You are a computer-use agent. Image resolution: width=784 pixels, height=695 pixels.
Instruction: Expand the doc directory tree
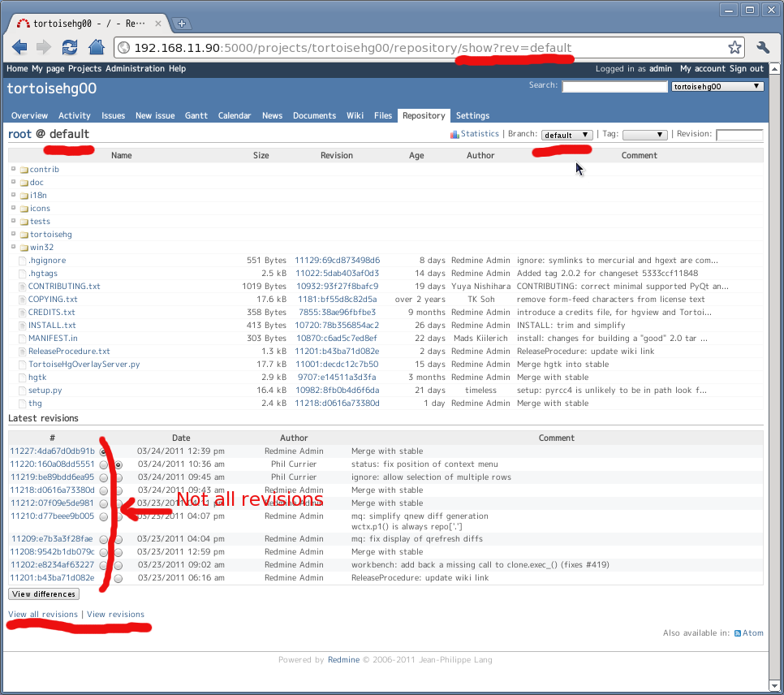[x=14, y=182]
